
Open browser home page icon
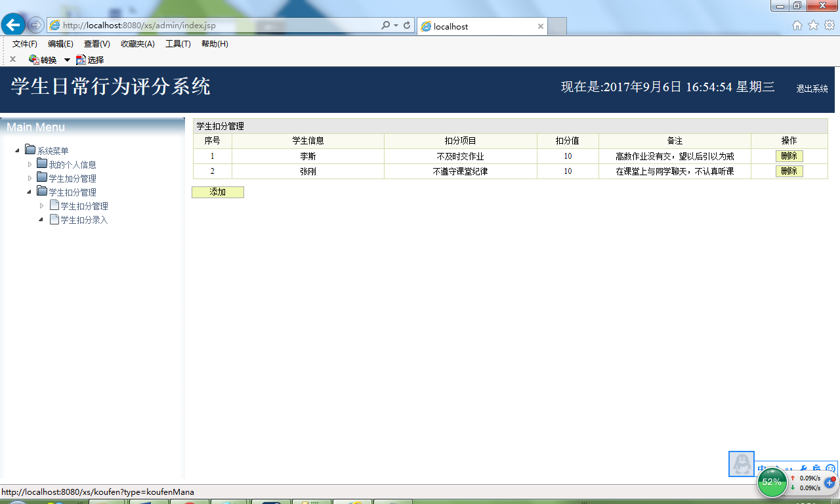coord(797,26)
